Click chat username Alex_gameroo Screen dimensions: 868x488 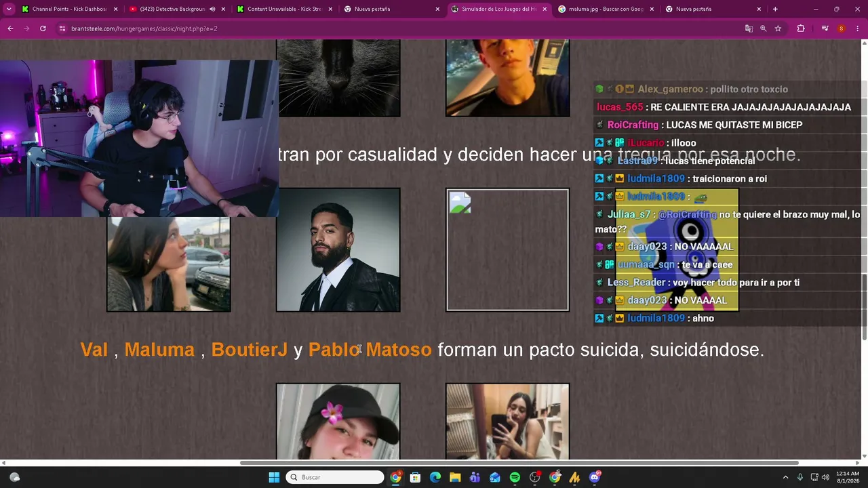(x=670, y=89)
